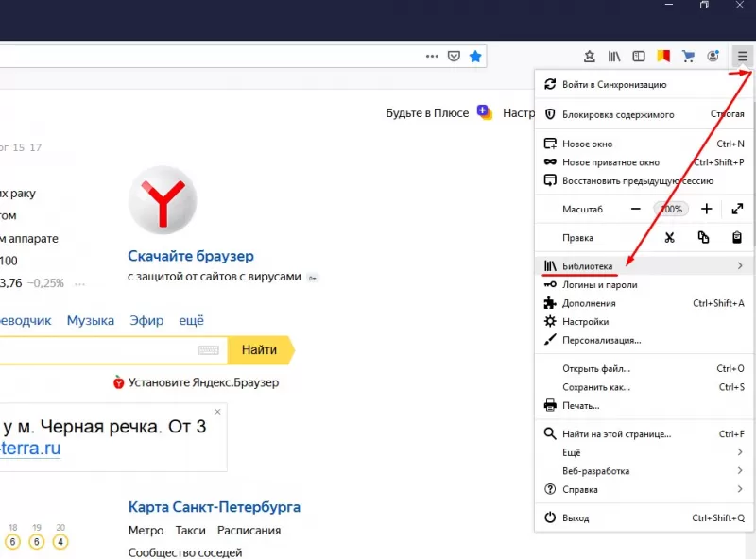
Task: Click the Paste clipboard icon in Правка row
Action: (737, 237)
